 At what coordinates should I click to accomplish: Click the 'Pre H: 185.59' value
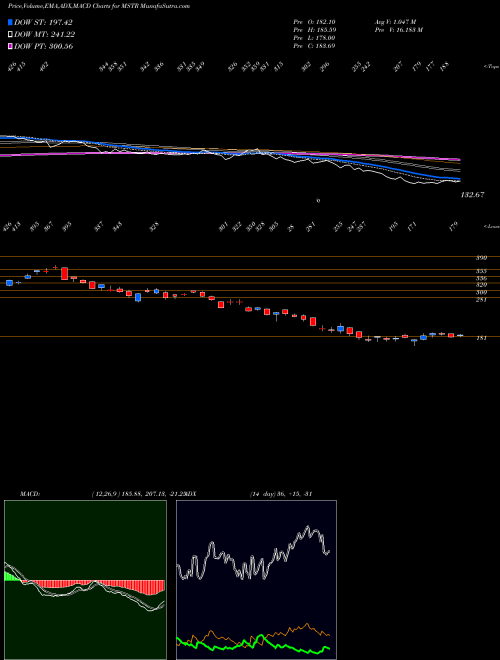pyautogui.click(x=314, y=30)
